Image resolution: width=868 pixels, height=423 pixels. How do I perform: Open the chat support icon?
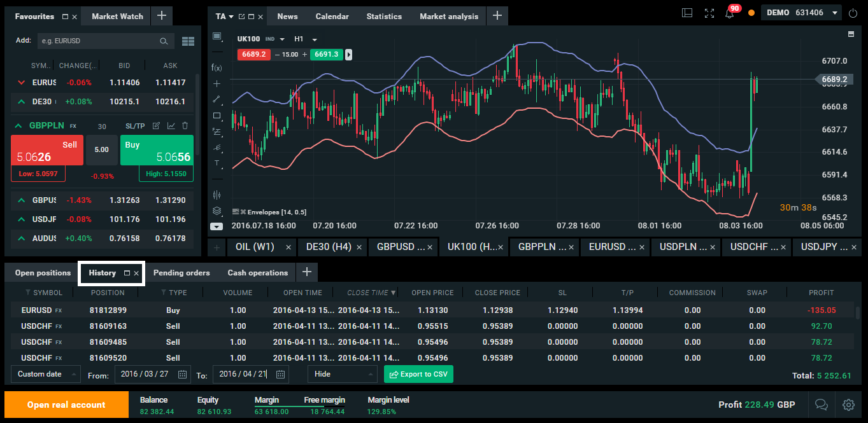coord(822,405)
